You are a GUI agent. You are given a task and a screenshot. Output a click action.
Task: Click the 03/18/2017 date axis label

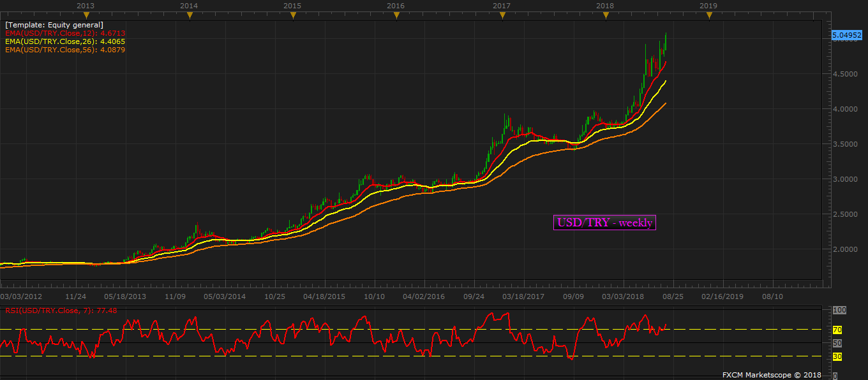coord(523,296)
